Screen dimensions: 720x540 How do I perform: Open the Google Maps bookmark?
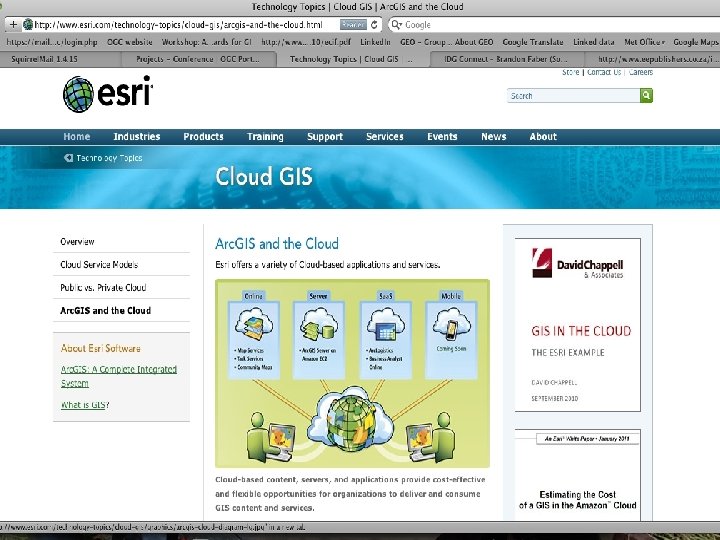pyautogui.click(x=696, y=42)
